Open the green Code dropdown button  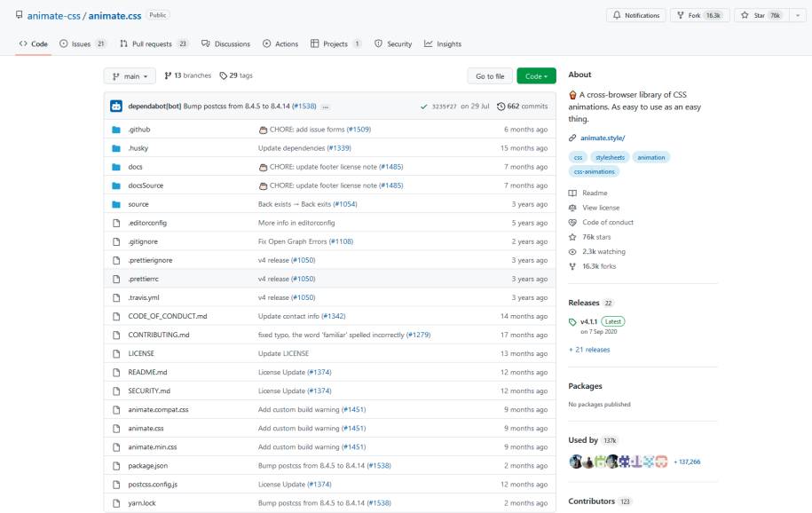pos(536,76)
